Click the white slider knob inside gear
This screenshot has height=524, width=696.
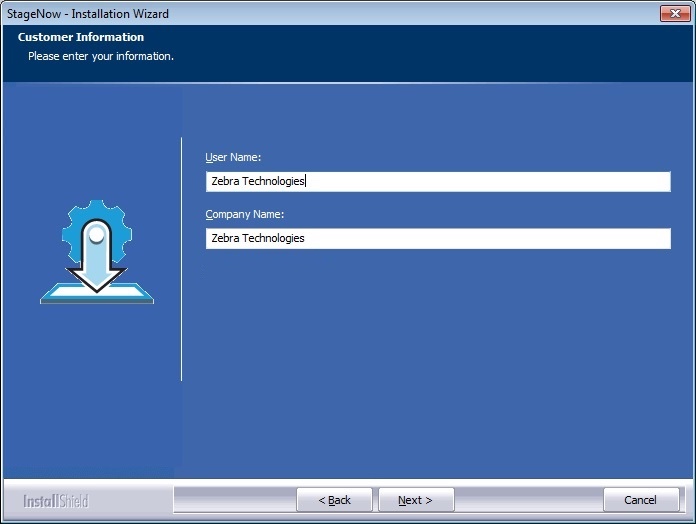click(x=96, y=236)
